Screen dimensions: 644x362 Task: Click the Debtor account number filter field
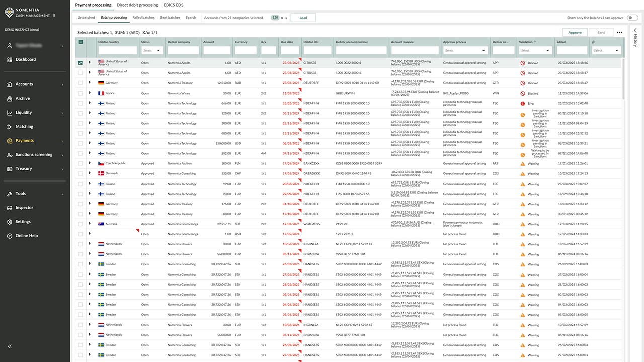tap(361, 50)
